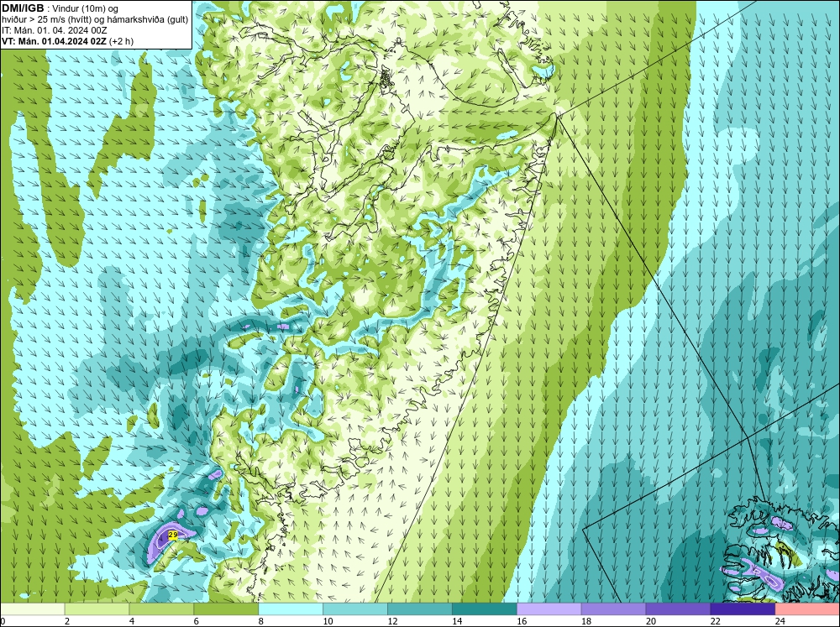Click the olive green 6–8 m/s legend swatch
Screen dimensions: 840x627
pyautogui.click(x=226, y=609)
